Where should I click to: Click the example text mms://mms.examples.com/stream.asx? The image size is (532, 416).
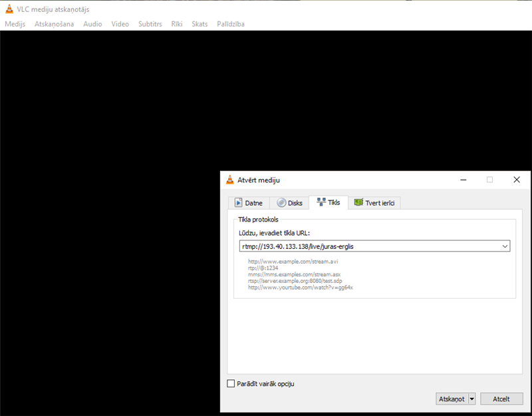[294, 274]
